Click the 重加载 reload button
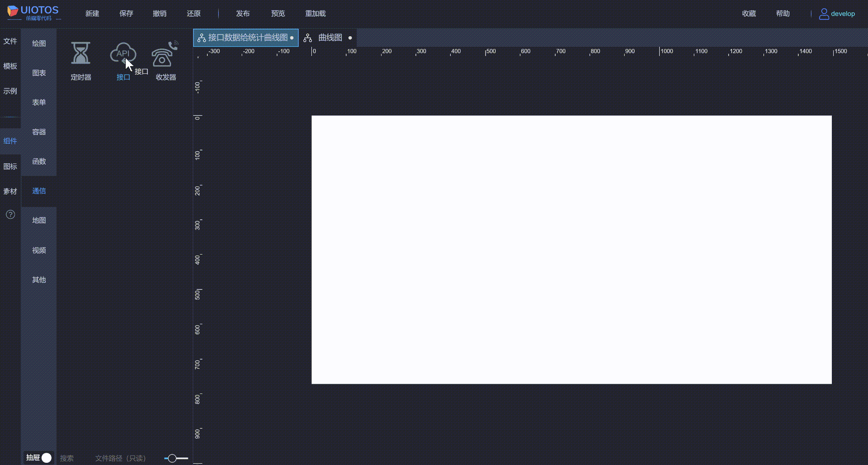 point(316,13)
